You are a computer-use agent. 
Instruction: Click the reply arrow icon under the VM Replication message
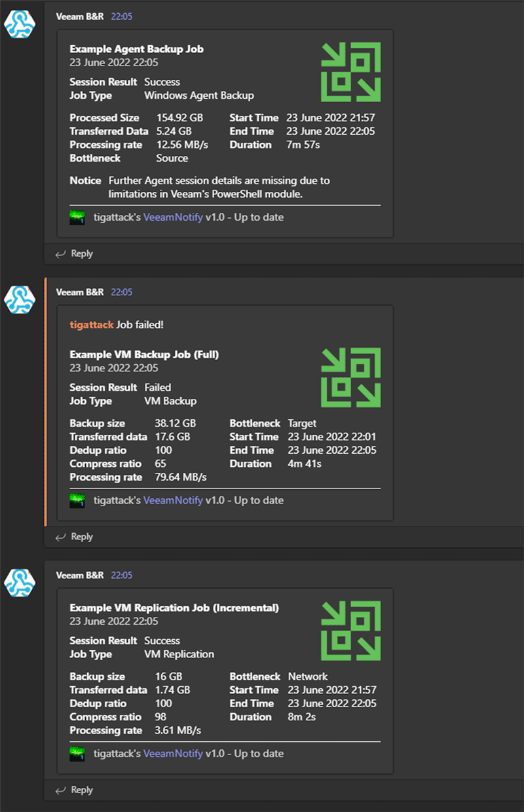[61, 790]
